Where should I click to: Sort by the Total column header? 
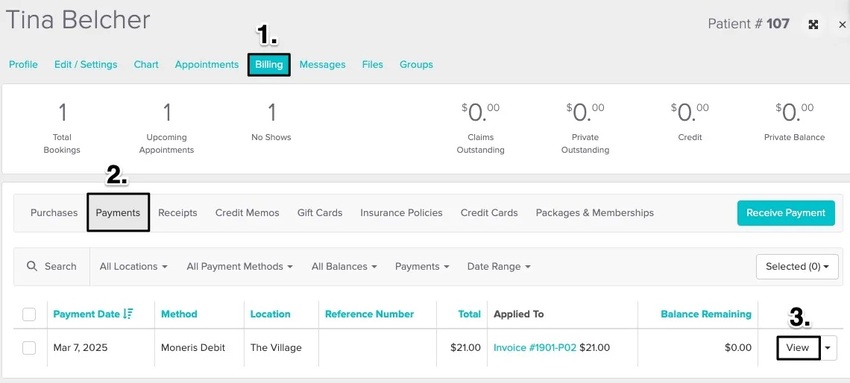[x=469, y=314]
